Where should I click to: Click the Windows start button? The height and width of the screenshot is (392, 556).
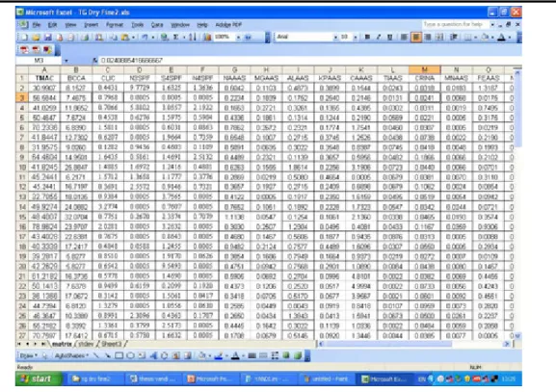[x=38, y=379]
